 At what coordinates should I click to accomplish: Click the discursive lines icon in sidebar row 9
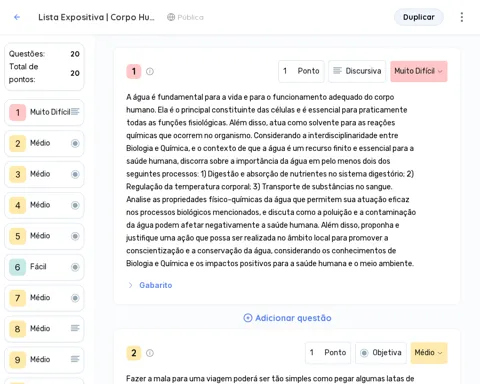click(75, 359)
